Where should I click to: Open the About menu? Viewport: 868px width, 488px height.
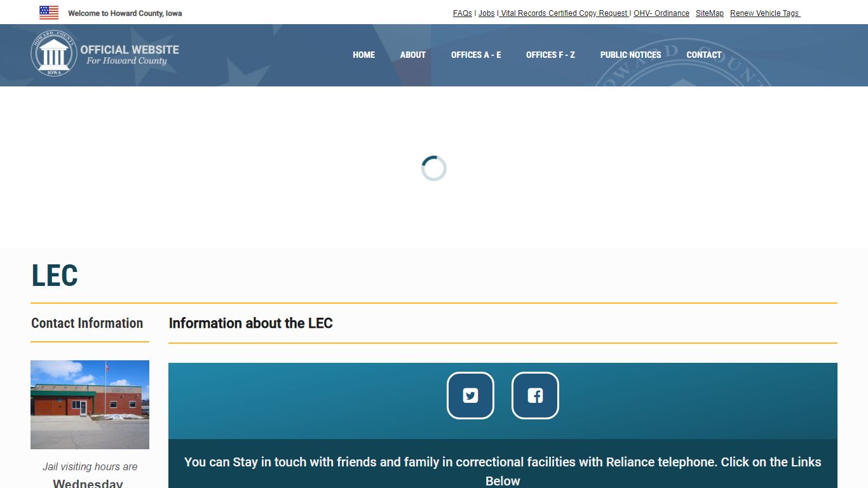tap(412, 55)
